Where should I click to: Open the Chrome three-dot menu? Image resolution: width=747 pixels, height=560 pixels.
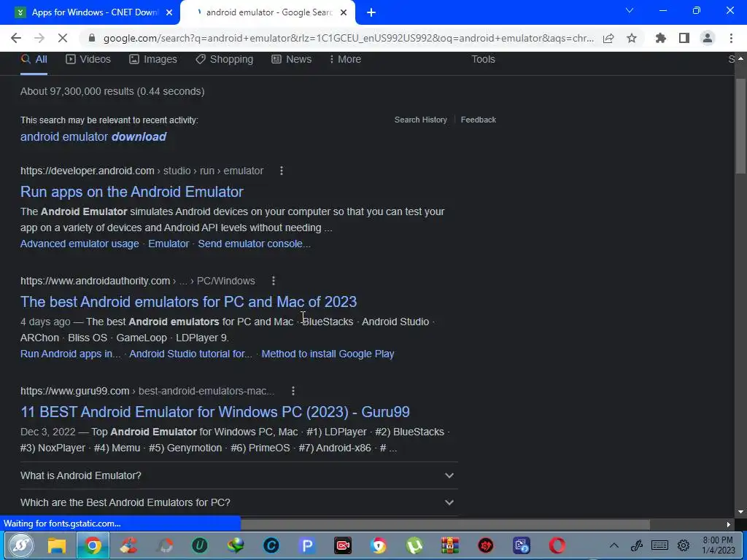coord(731,38)
